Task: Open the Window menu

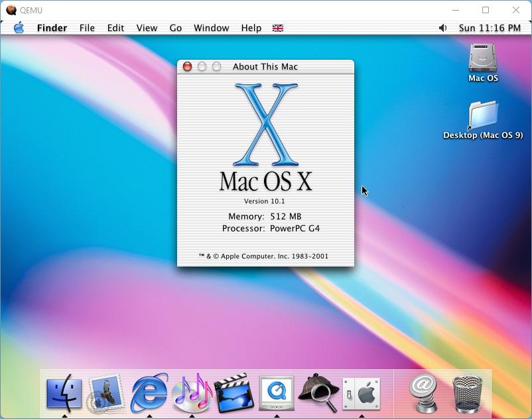Action: tap(211, 28)
